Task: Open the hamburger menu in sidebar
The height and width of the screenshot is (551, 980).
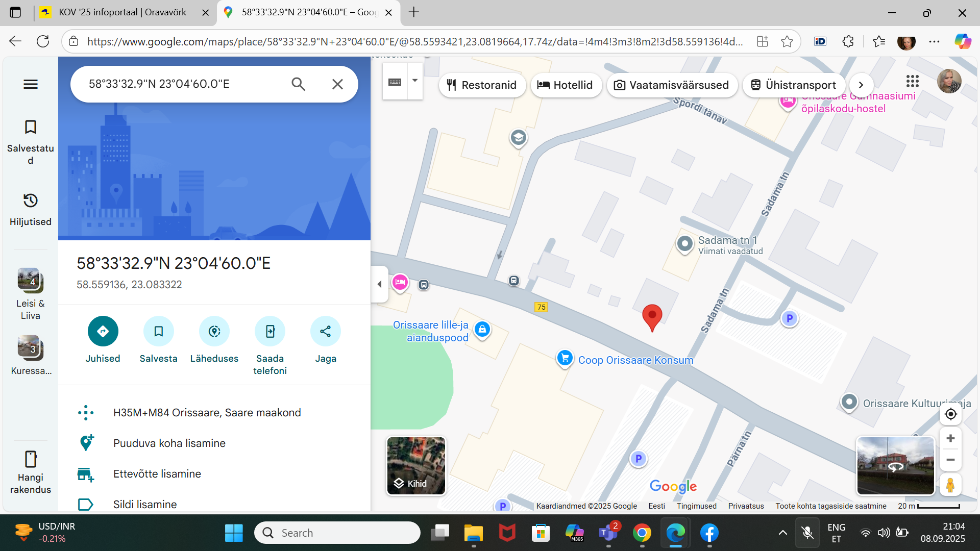Action: coord(31,84)
